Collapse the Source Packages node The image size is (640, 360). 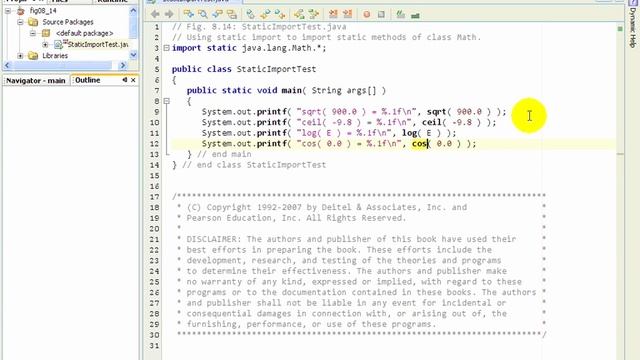(x=20, y=22)
